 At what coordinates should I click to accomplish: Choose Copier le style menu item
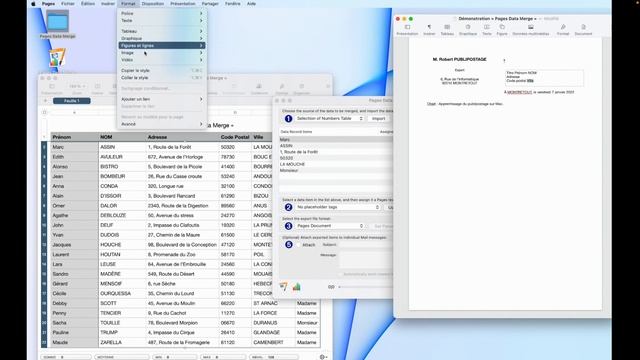[x=162, y=71]
